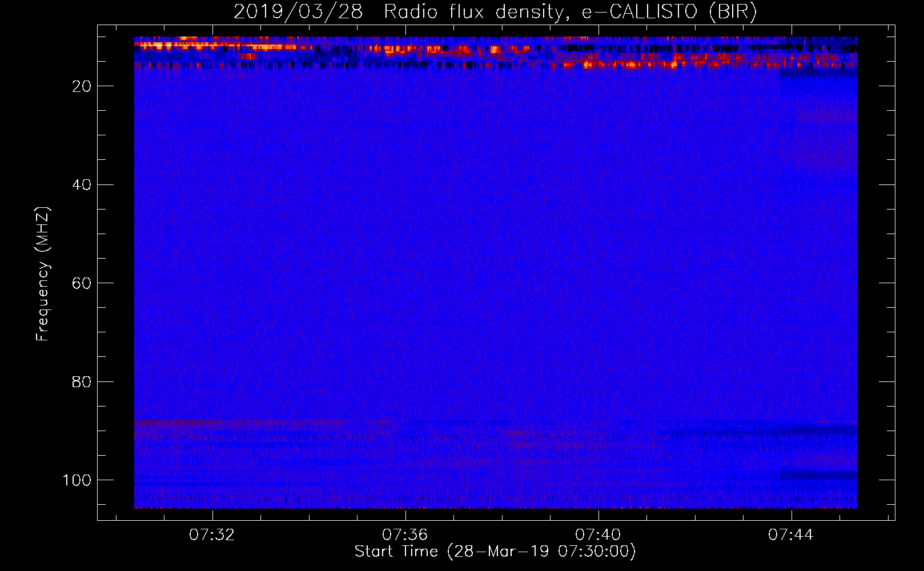The width and height of the screenshot is (924, 571).
Task: Click the '07:40' time tick label
Action: click(598, 535)
